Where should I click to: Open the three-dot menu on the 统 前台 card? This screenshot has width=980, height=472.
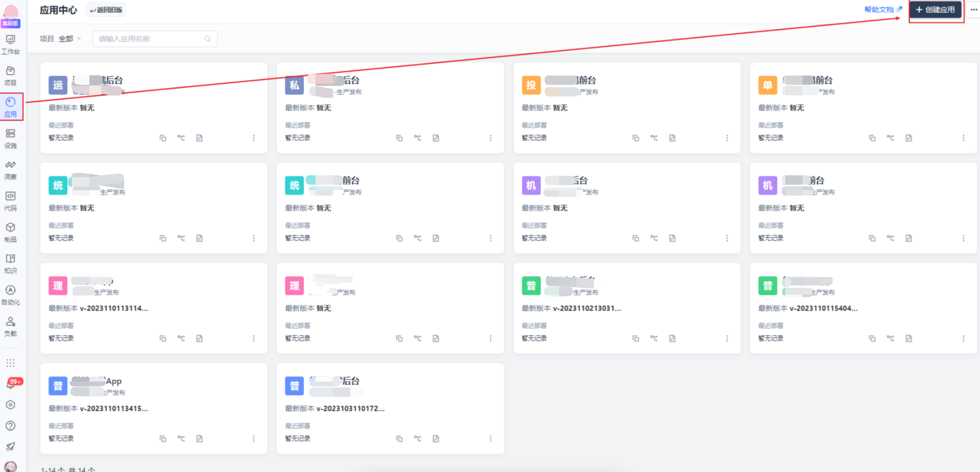(x=491, y=238)
